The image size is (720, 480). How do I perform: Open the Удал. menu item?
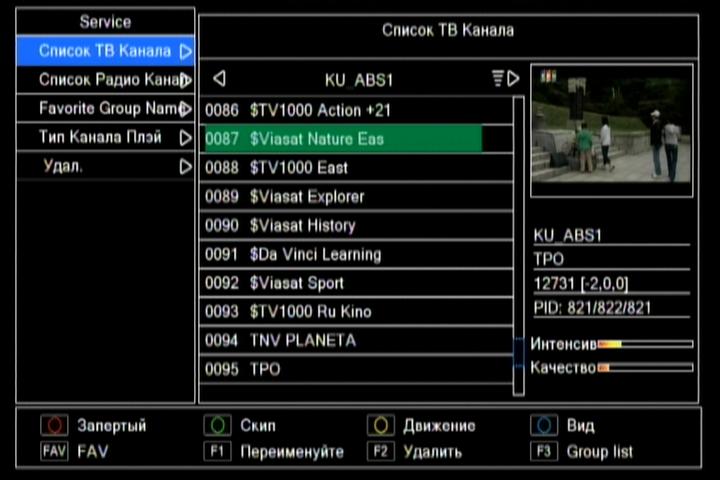coord(105,166)
